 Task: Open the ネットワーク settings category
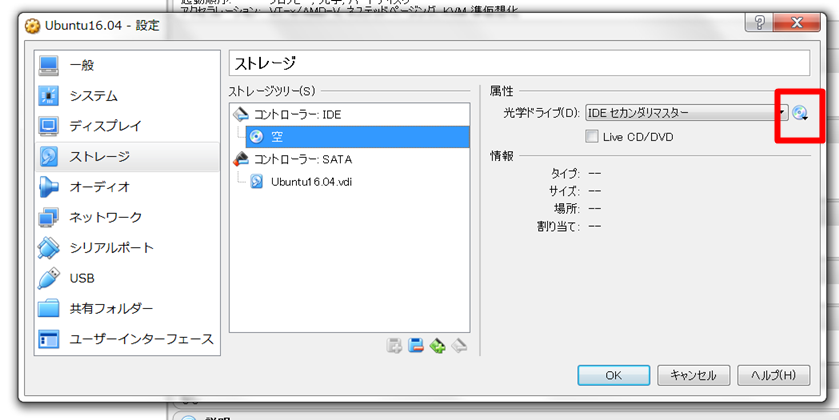click(127, 217)
